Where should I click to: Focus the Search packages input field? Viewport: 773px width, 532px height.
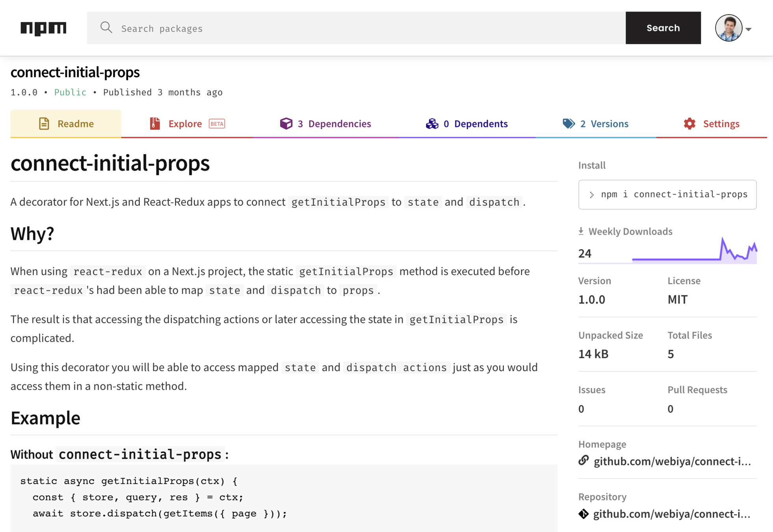point(355,28)
